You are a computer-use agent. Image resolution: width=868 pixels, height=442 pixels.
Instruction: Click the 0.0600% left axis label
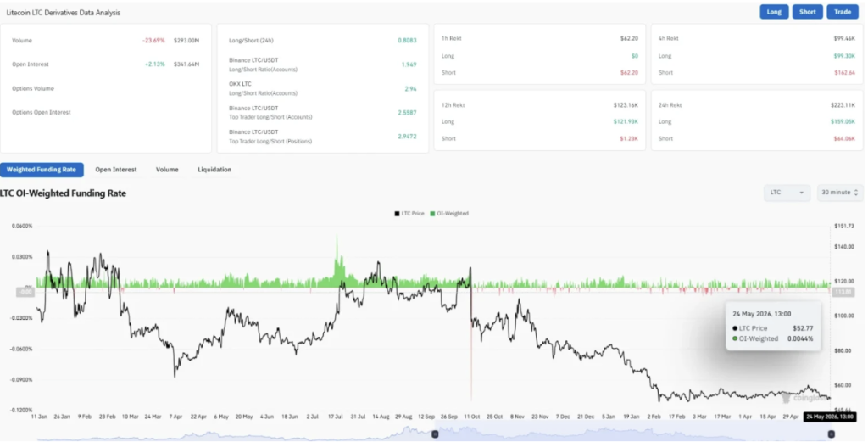22,226
